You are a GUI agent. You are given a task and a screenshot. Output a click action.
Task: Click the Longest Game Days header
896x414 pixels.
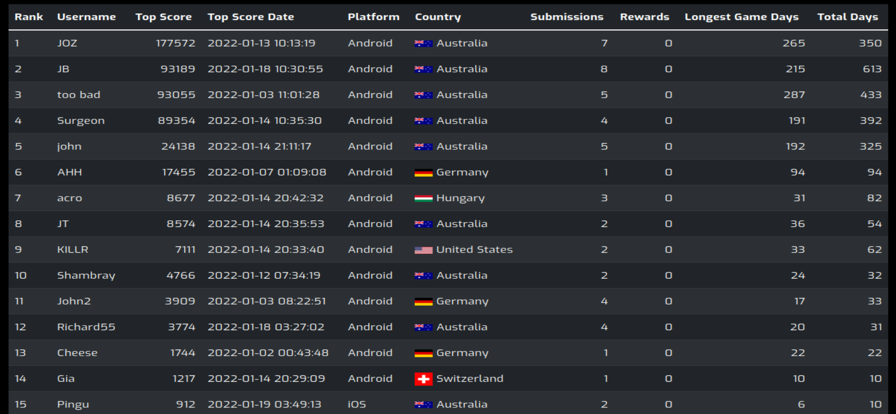(742, 17)
